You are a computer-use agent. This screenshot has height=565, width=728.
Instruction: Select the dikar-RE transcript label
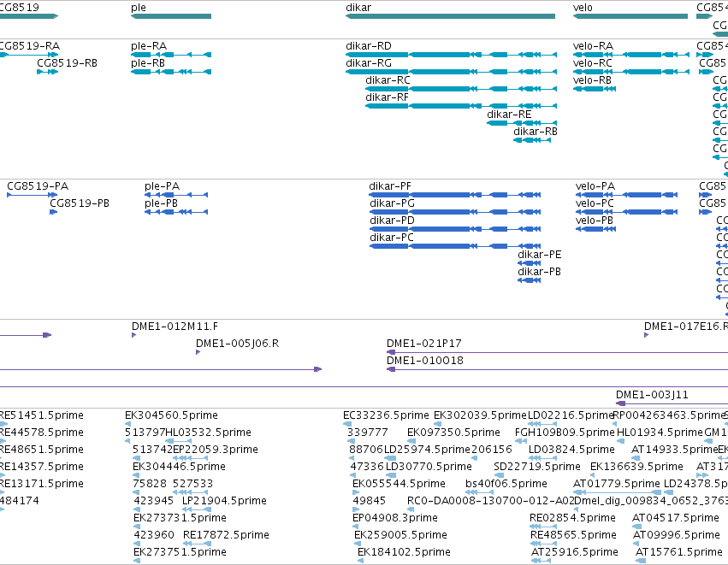click(509, 115)
